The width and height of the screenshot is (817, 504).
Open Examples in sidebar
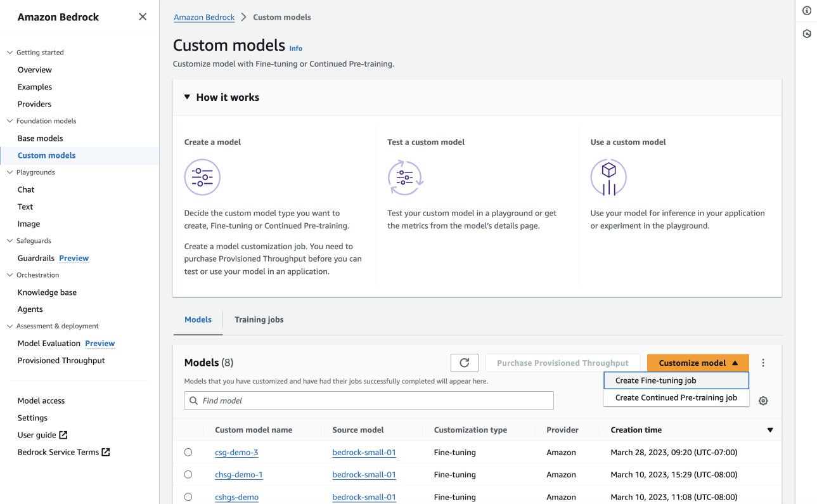(x=35, y=87)
